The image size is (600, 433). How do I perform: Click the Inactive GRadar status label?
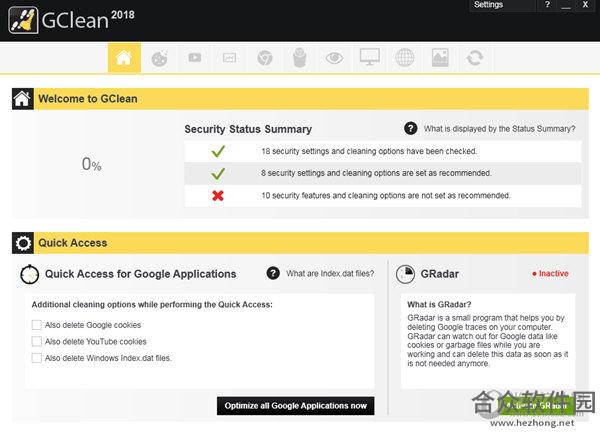point(550,273)
